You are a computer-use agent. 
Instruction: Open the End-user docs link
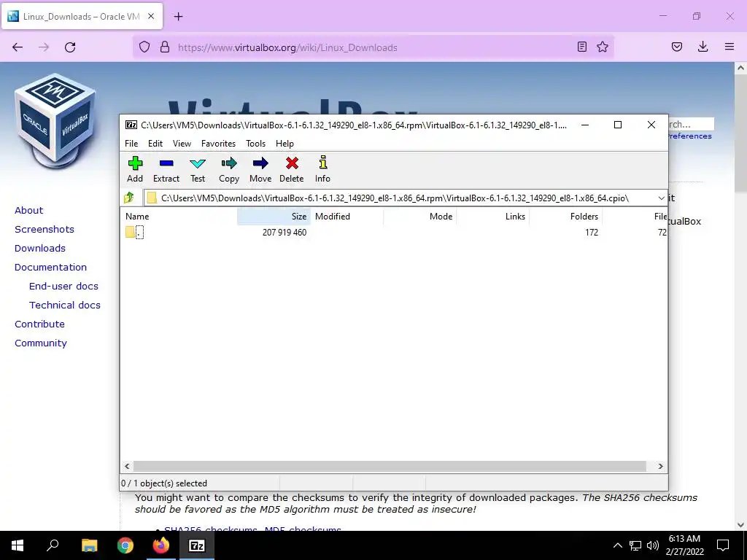pyautogui.click(x=64, y=286)
